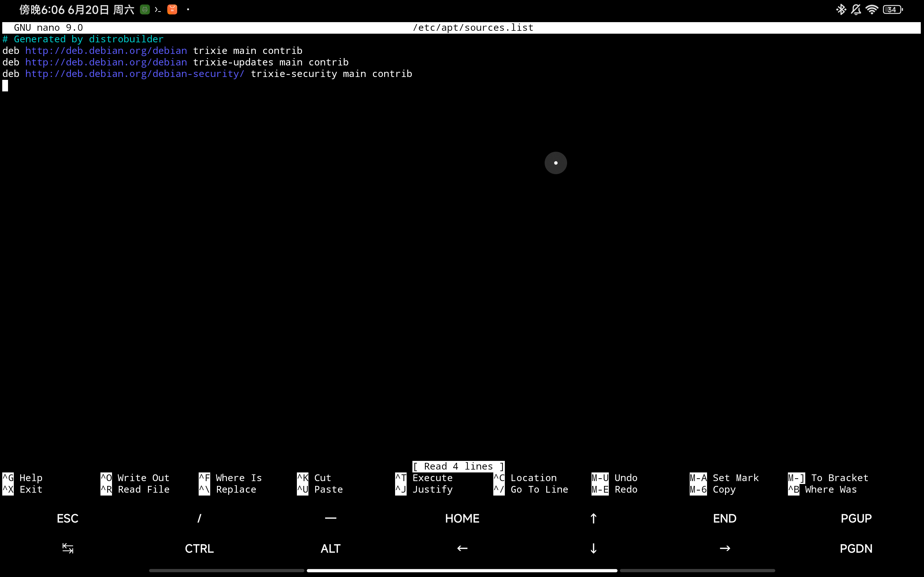Click the ^C Location shortcut

pyautogui.click(x=525, y=478)
